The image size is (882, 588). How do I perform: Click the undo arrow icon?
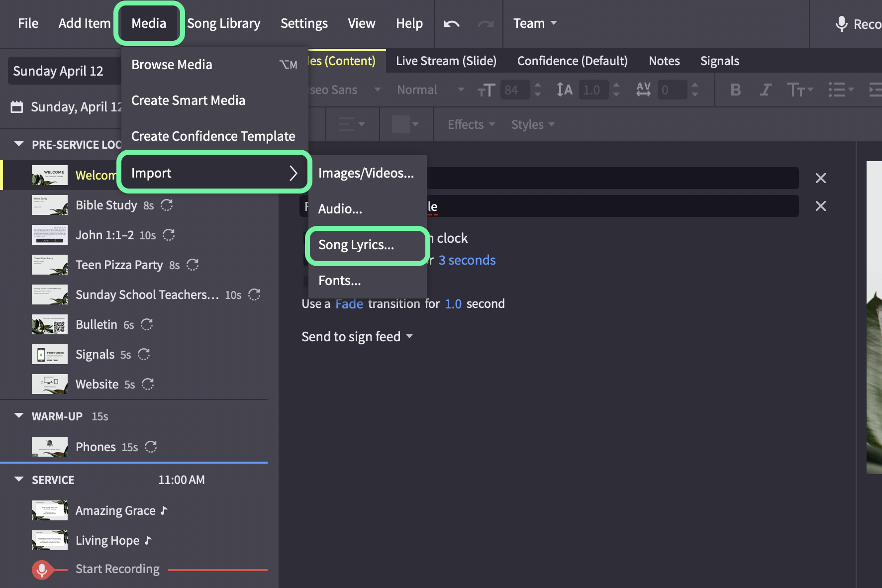coord(451,24)
